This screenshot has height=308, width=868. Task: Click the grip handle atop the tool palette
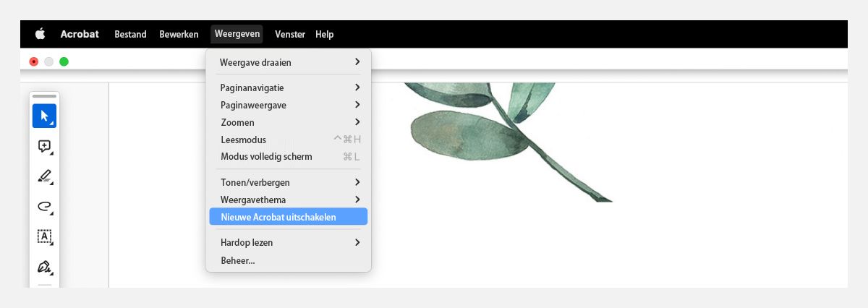[44, 96]
